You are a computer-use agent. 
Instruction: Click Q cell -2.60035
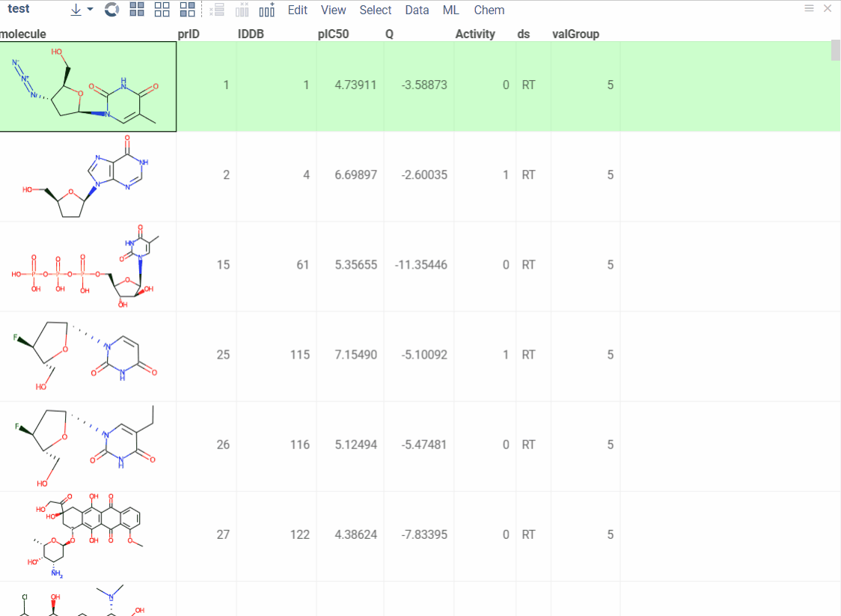(423, 175)
